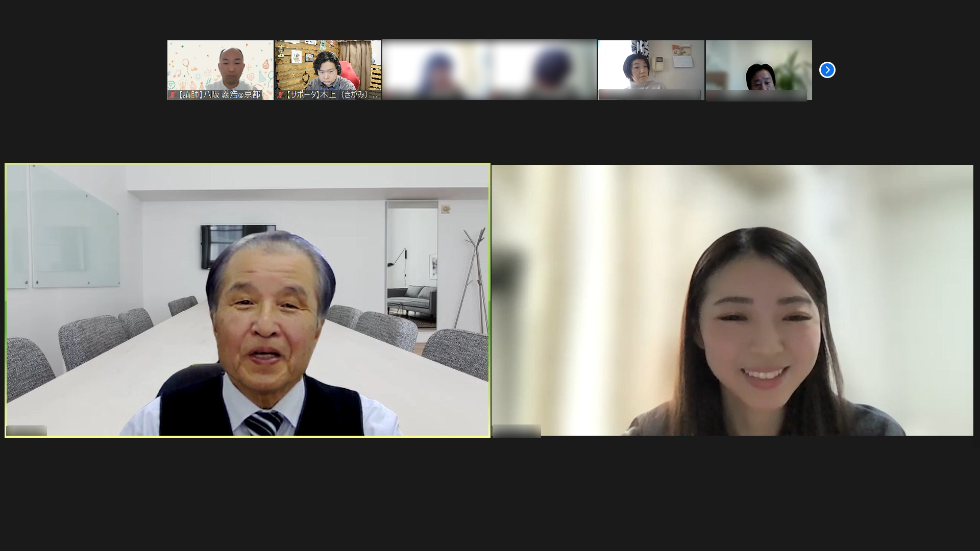The height and width of the screenshot is (551, 980).
Task: Select thumbnail of participant beside green plant
Action: point(758,64)
